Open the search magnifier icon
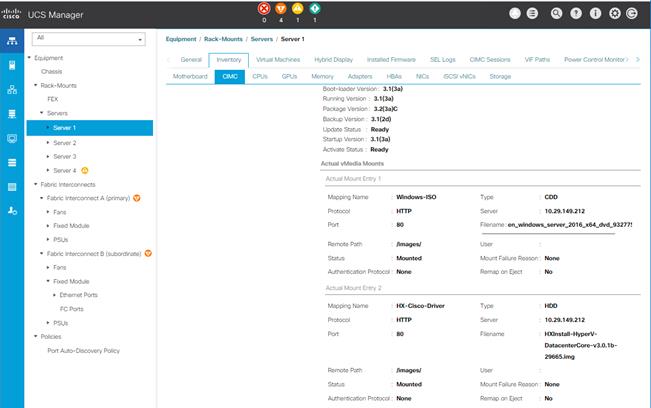651x408 pixels. click(556, 14)
